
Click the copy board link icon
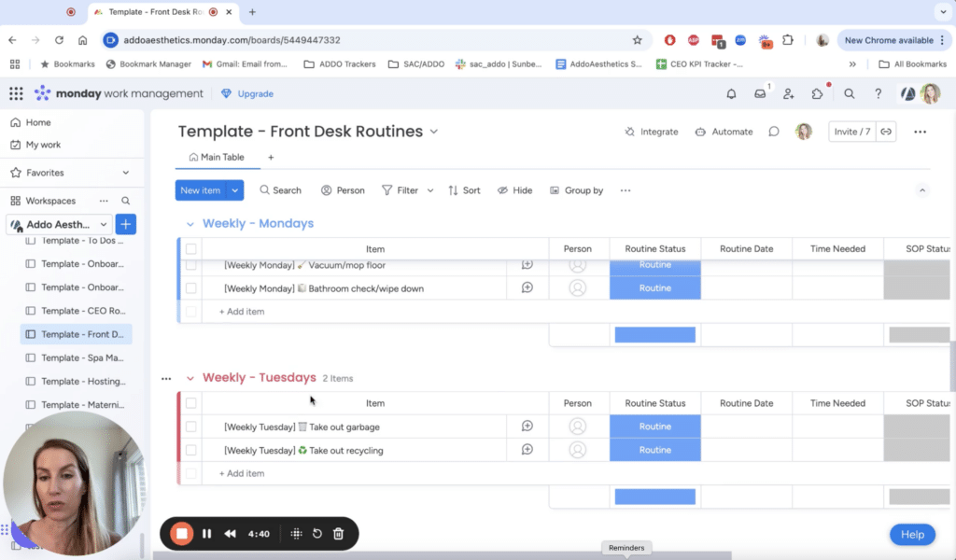(886, 132)
